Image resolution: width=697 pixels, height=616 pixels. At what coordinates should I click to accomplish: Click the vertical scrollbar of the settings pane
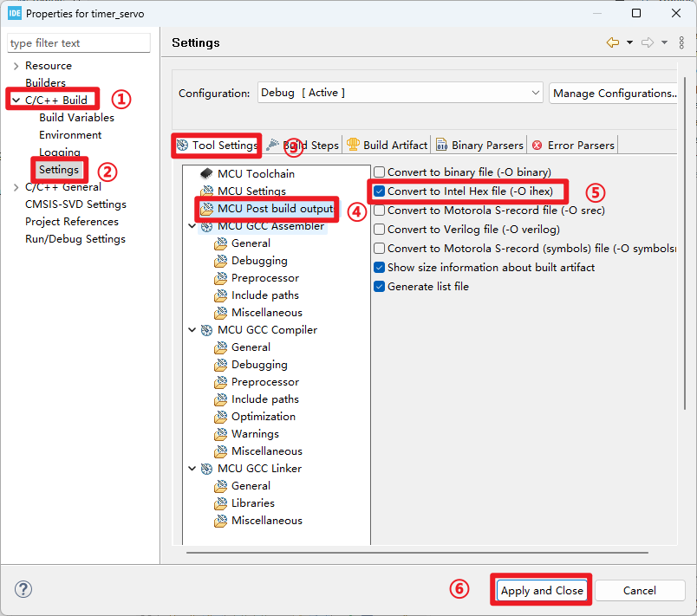[685, 243]
